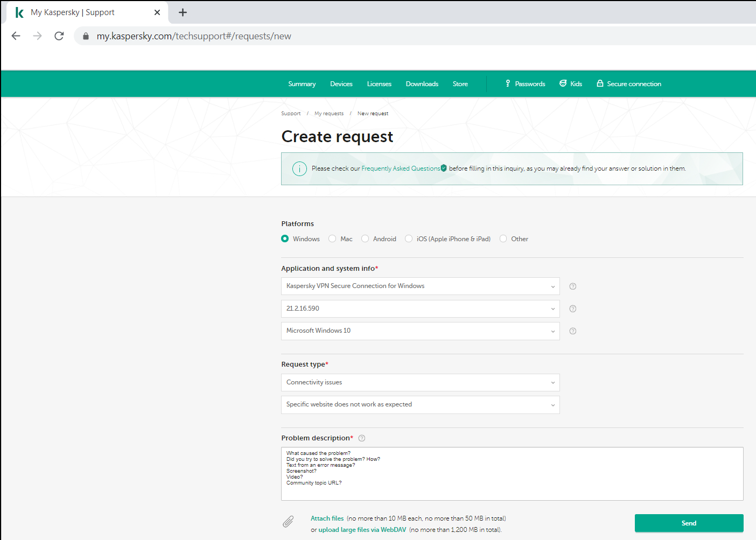Click help icon beside application dropdown

point(573,286)
